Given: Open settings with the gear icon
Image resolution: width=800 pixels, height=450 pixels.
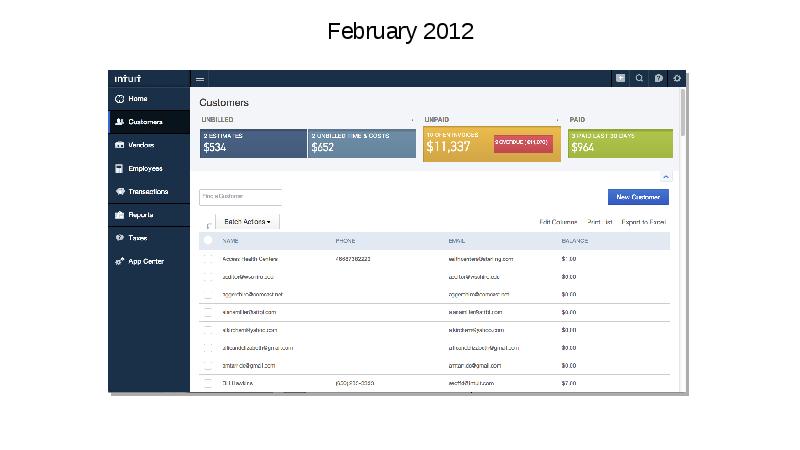Looking at the screenshot, I should (x=677, y=78).
